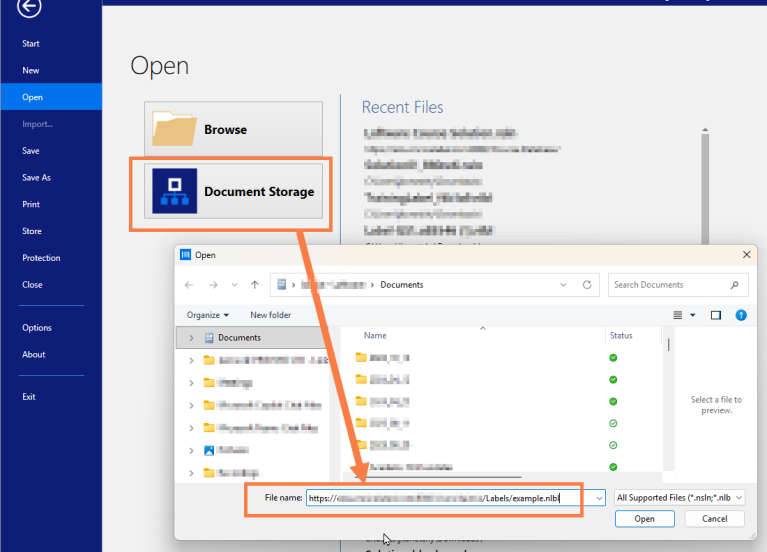Image resolution: width=767 pixels, height=552 pixels.
Task: Click the Browse folder icon
Action: [x=174, y=129]
